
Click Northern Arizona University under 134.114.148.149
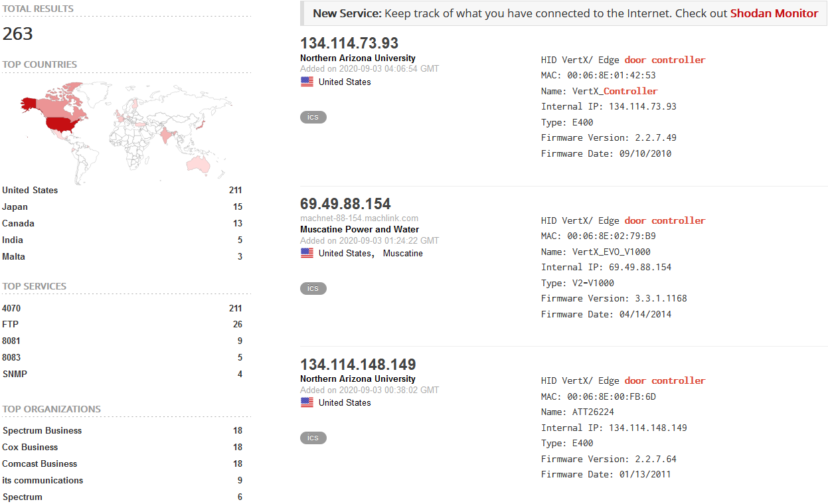358,379
